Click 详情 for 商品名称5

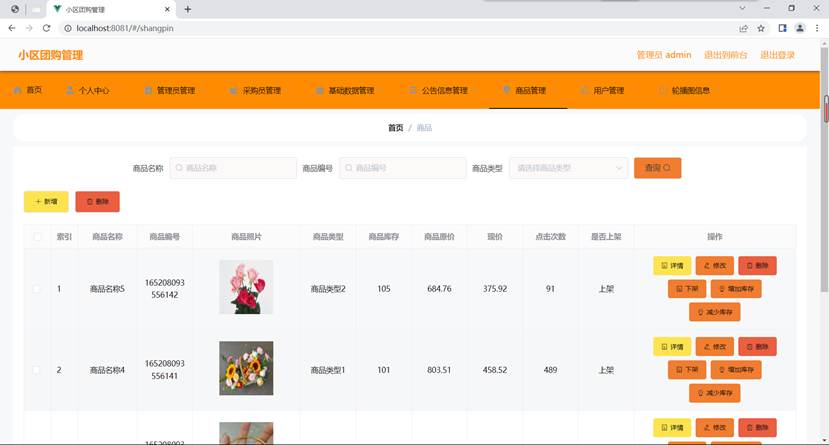pos(672,266)
